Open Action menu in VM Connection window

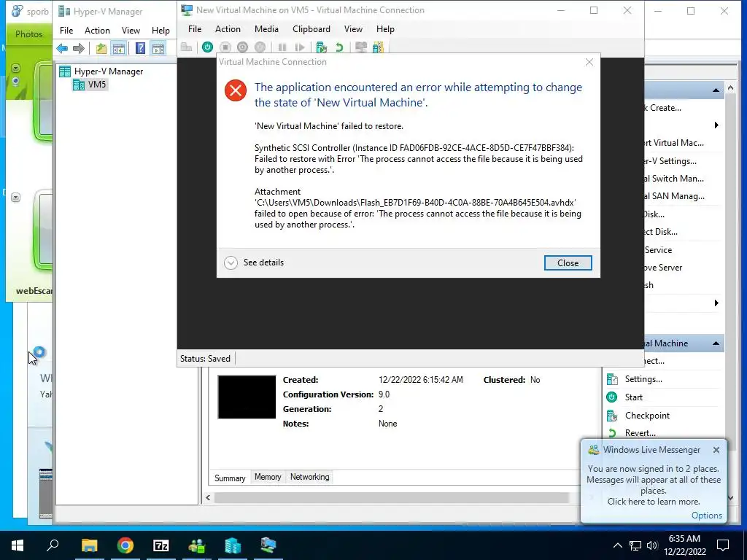(x=228, y=29)
